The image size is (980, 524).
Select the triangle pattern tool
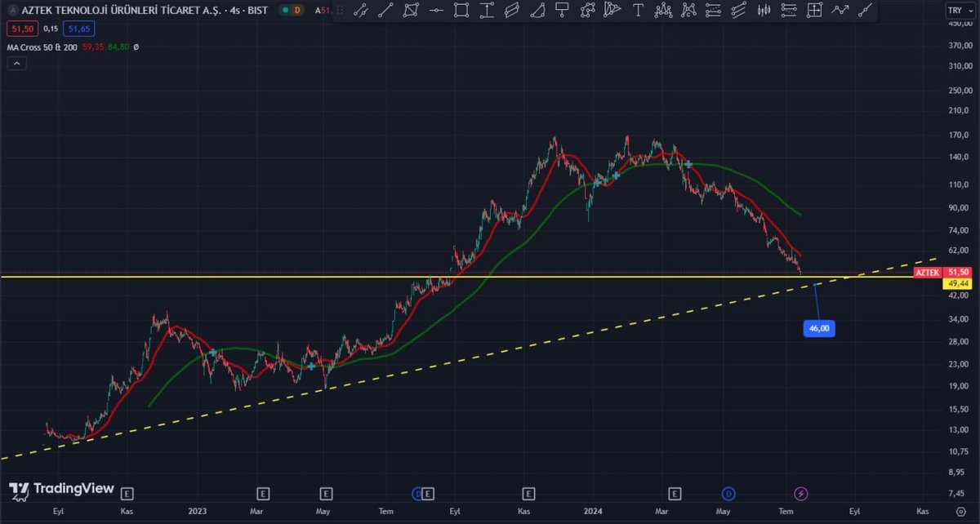[612, 11]
